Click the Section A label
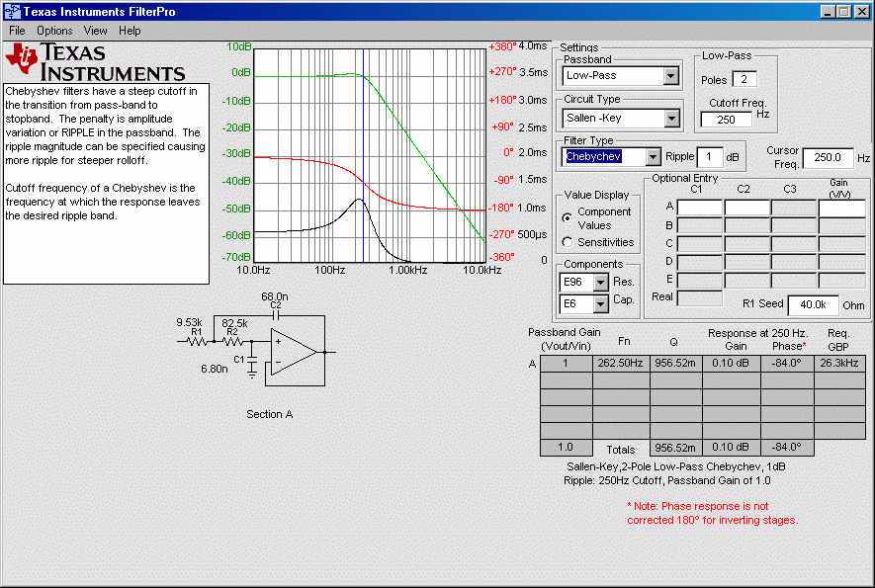Image resolution: width=875 pixels, height=588 pixels. click(x=270, y=414)
